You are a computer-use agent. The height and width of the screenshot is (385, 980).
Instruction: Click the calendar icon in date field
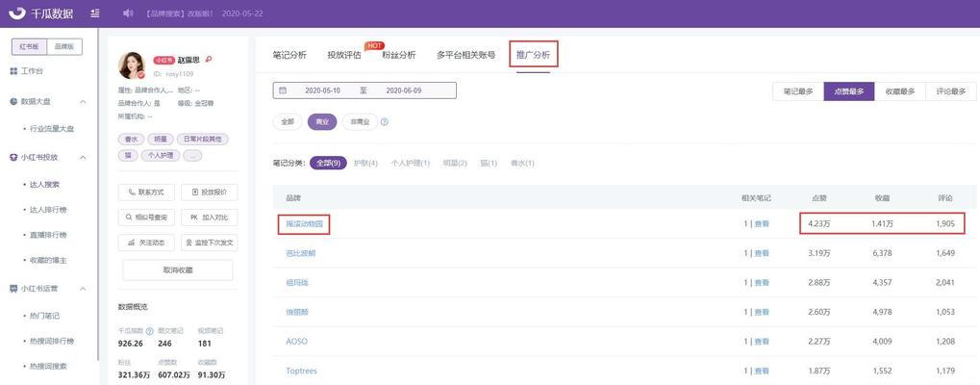(283, 90)
